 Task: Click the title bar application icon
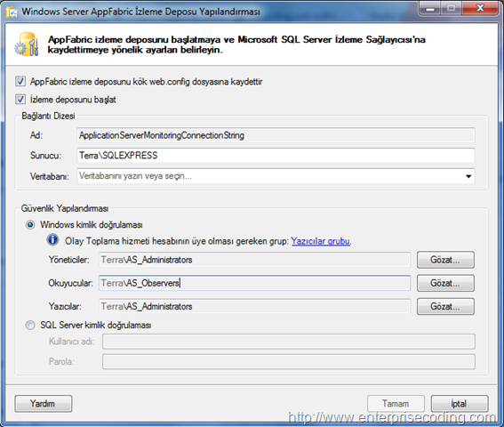[12, 12]
